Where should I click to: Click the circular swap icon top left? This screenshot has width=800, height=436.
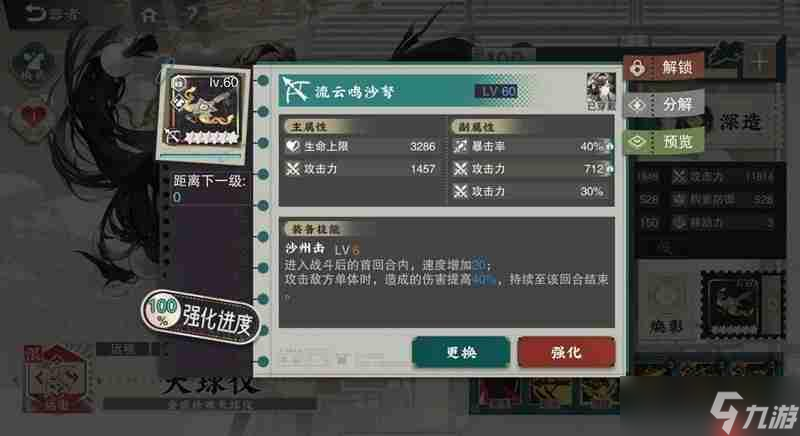[33, 63]
